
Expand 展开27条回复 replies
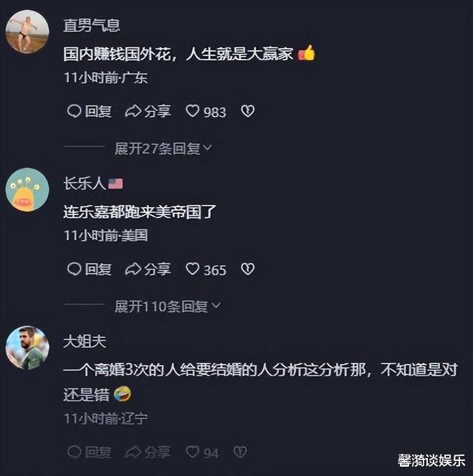pyautogui.click(x=163, y=148)
